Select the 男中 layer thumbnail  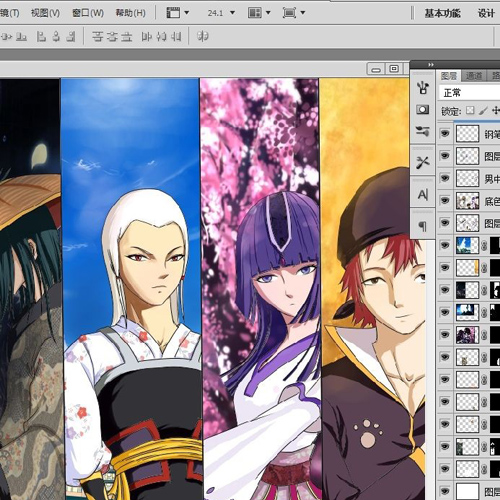coord(467,178)
